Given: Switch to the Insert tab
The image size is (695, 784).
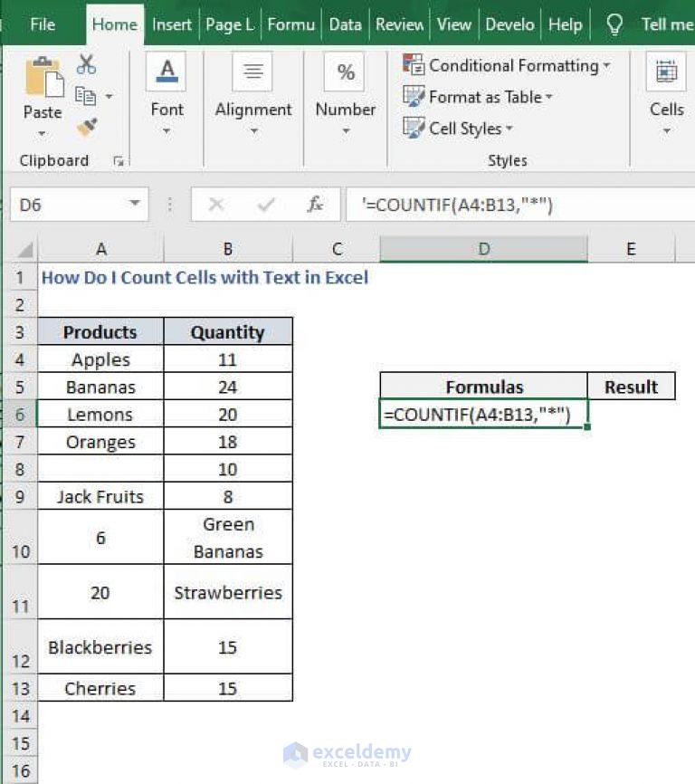Looking at the screenshot, I should [x=171, y=24].
